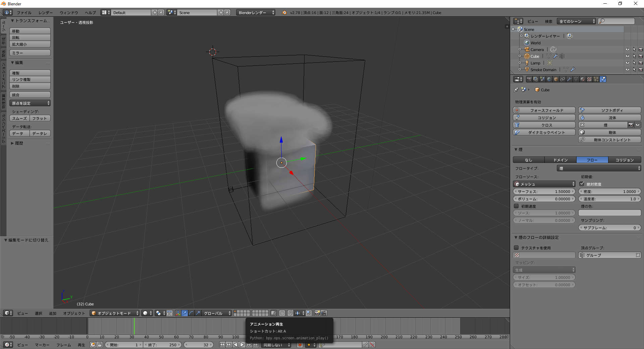Image resolution: width=644 pixels, height=349 pixels.
Task: Open the World properties globe icon
Action: point(549,79)
